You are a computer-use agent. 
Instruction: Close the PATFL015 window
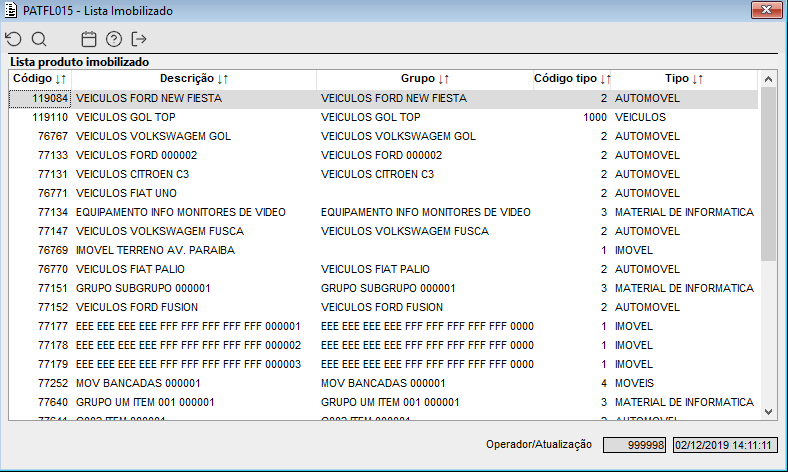tap(766, 10)
